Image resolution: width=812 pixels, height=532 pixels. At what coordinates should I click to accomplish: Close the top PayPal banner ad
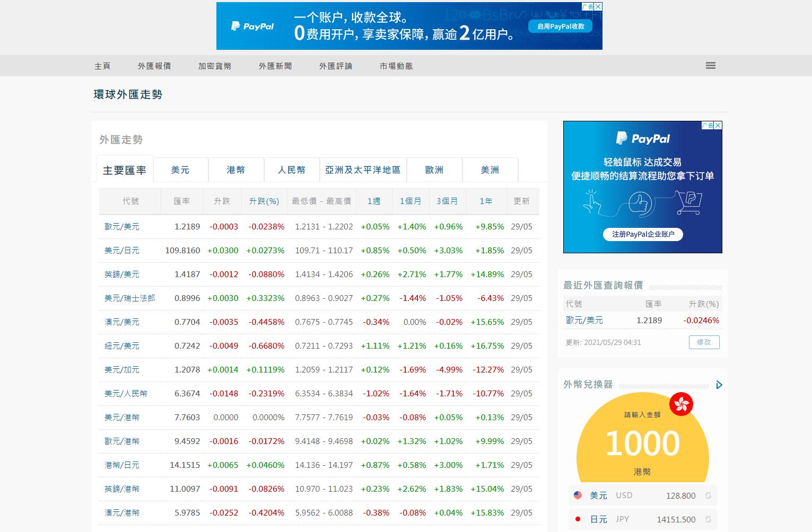pyautogui.click(x=598, y=6)
